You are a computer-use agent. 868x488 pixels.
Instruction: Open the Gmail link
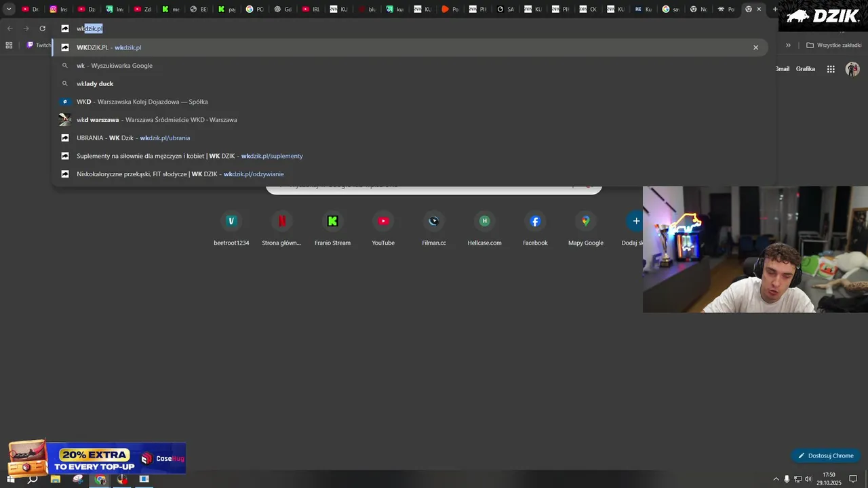point(783,69)
